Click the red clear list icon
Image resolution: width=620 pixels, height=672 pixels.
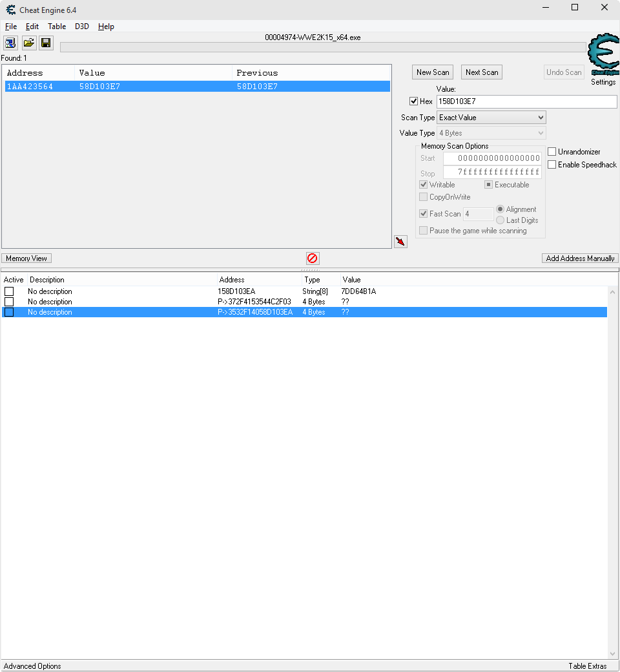click(x=312, y=258)
